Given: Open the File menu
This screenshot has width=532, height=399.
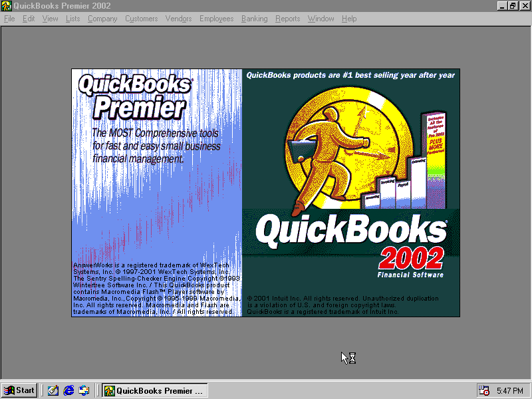Looking at the screenshot, I should tap(9, 19).
